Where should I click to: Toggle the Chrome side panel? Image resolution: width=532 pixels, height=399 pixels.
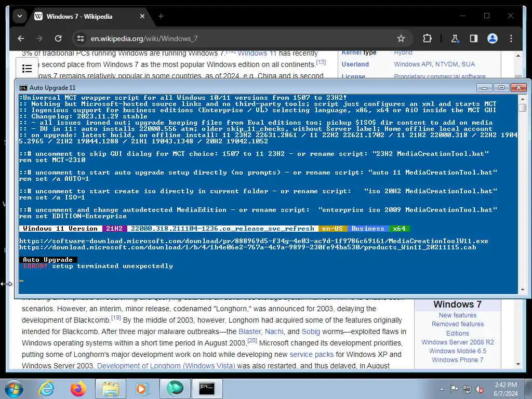474,38
